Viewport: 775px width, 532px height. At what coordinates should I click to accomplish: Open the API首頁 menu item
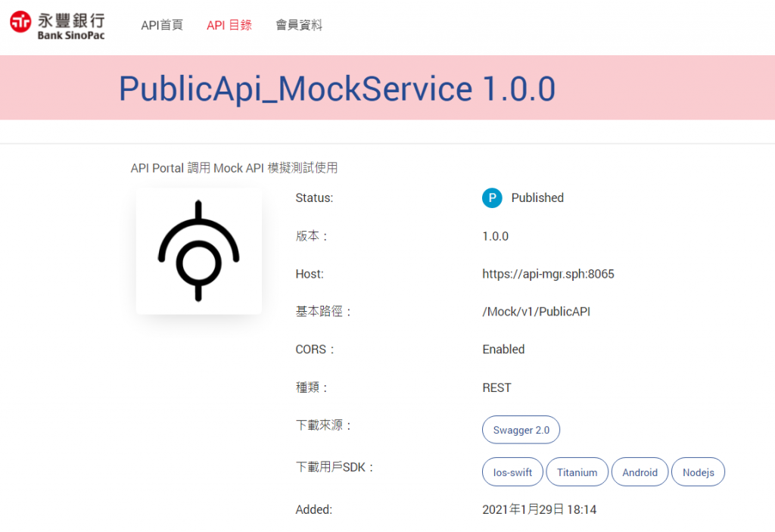[162, 25]
